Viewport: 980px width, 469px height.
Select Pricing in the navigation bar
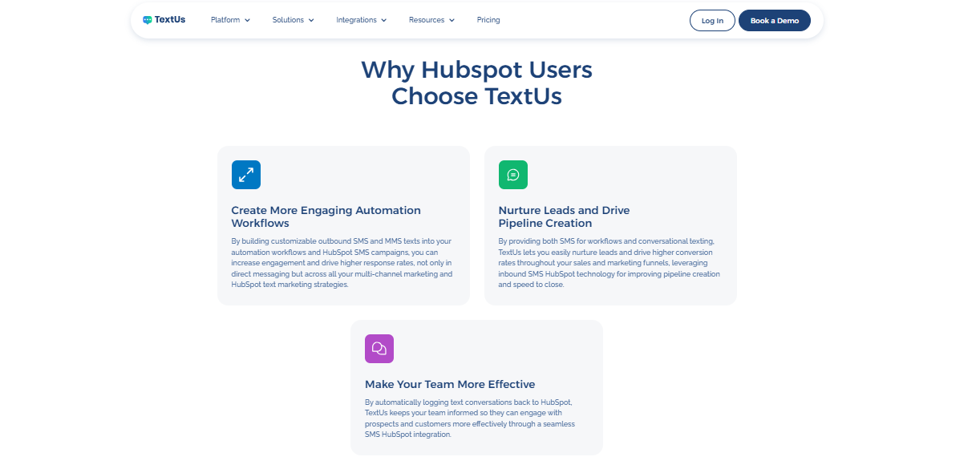click(488, 19)
